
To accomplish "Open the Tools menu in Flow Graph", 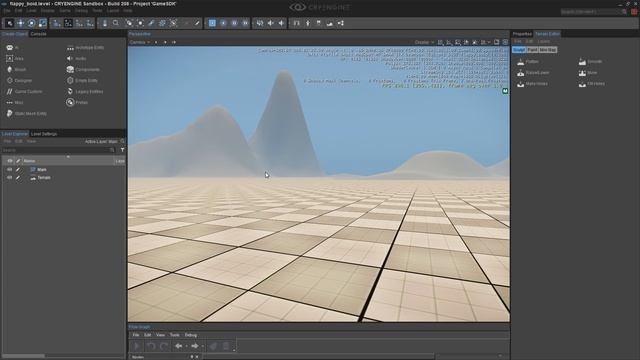I will coord(175,335).
